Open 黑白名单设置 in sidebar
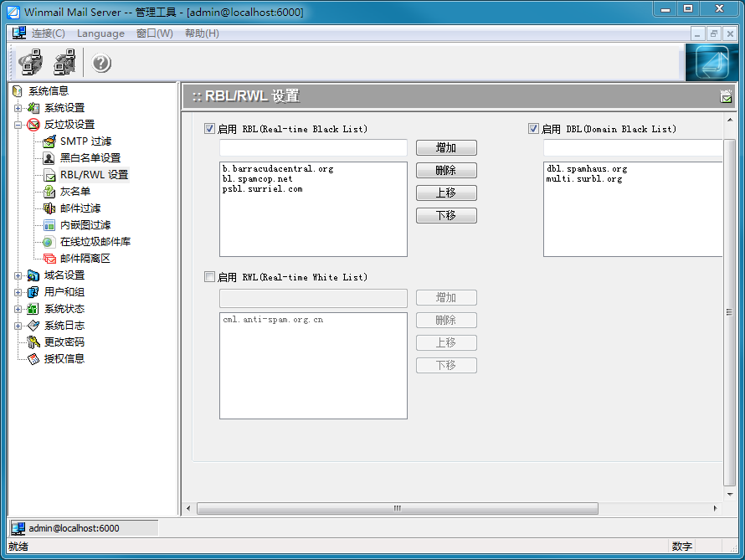745x560 pixels. tap(90, 158)
